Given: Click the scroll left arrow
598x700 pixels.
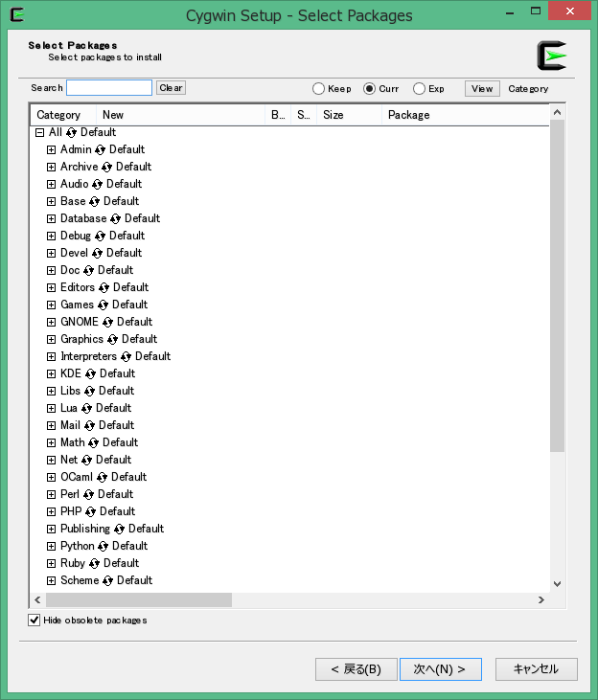Looking at the screenshot, I should 37,600.
